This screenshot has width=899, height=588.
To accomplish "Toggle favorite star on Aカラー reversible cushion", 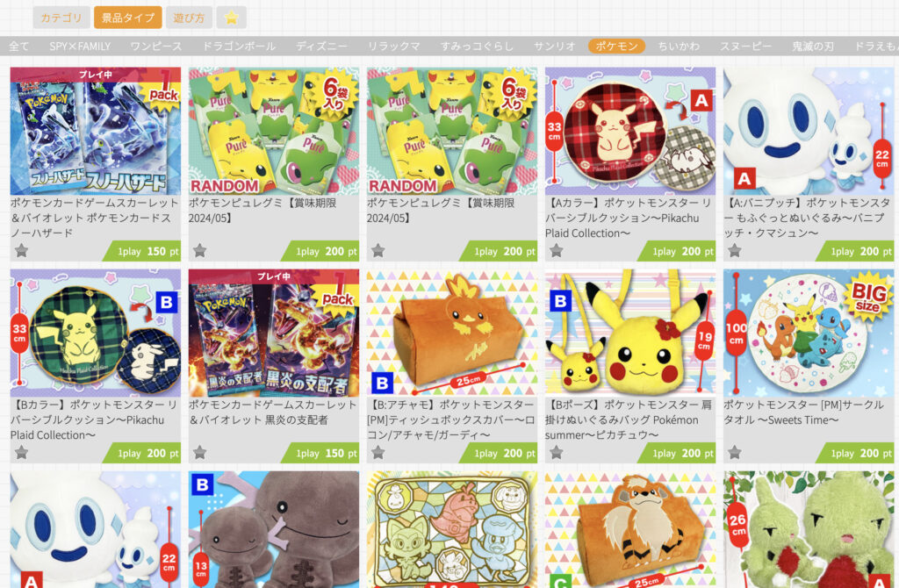I will pyautogui.click(x=556, y=250).
